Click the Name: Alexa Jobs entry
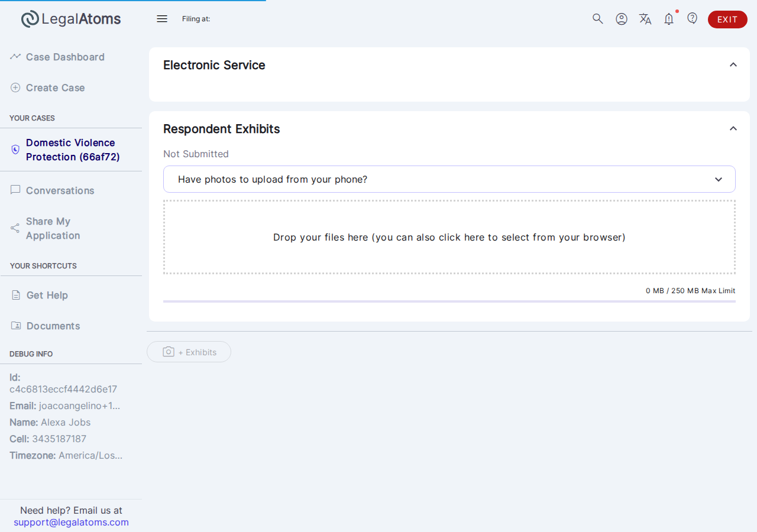Viewport: 757px width, 532px height. coord(50,422)
